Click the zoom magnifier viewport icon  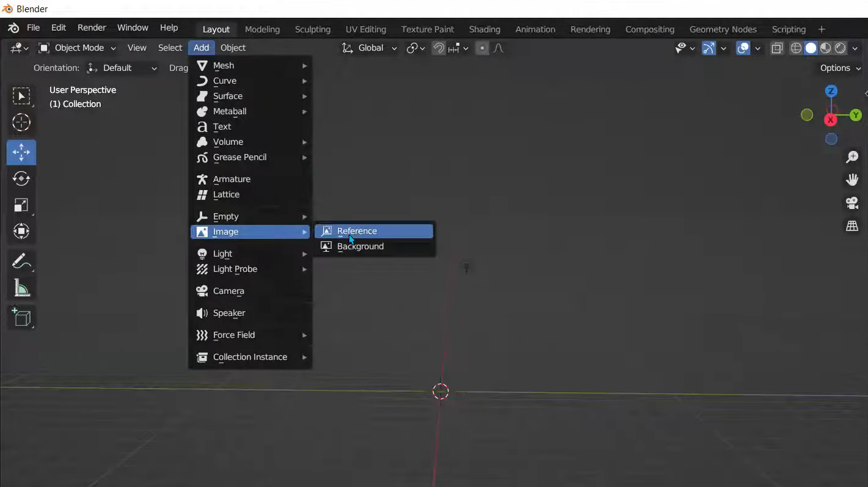coord(852,157)
